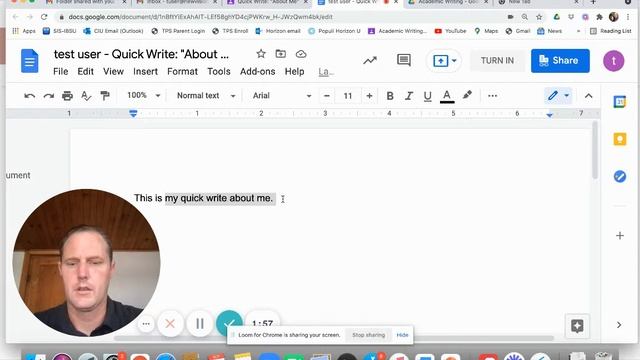The width and height of the screenshot is (640, 360).
Task: Toggle Underline formatting
Action: tap(427, 96)
